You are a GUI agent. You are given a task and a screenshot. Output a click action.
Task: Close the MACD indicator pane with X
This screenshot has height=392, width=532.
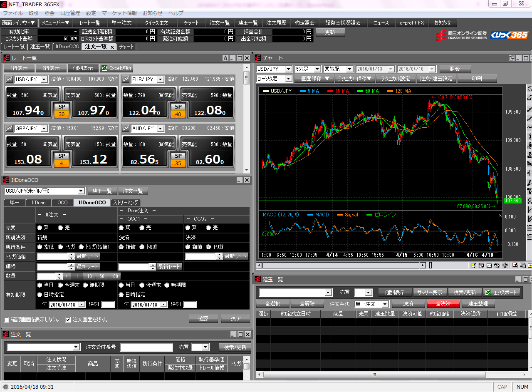[500, 215]
